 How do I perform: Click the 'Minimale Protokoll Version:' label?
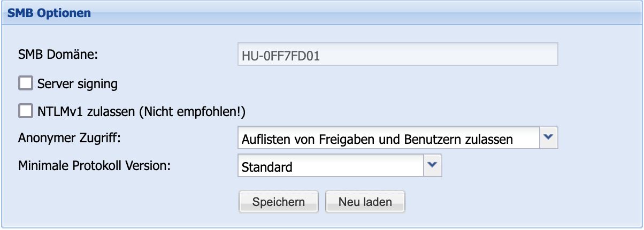(x=94, y=165)
